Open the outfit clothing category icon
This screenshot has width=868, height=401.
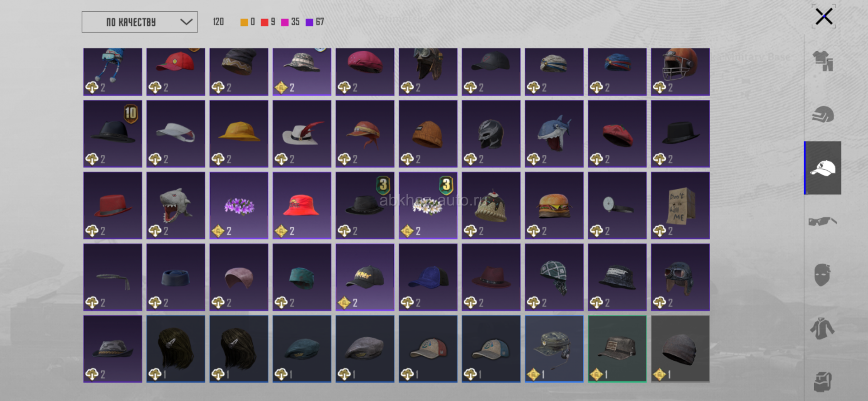[822, 61]
